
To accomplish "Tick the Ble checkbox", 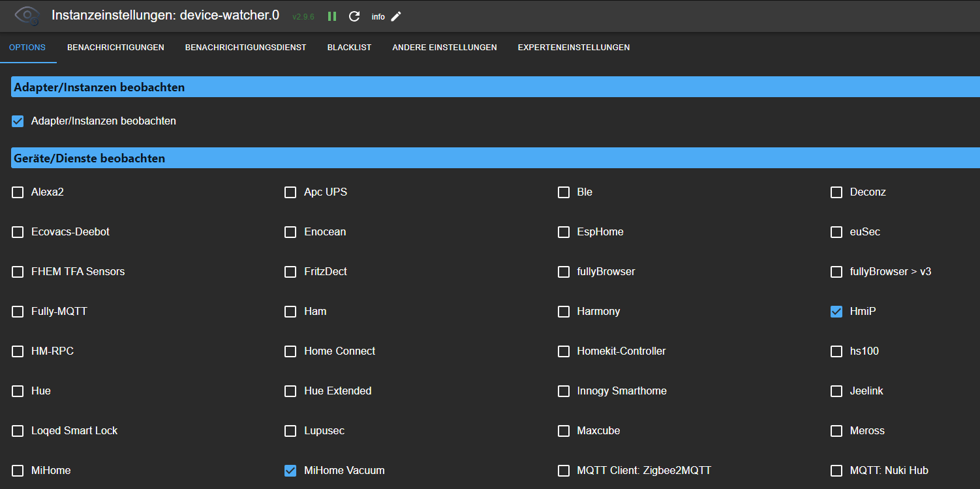I will click(564, 192).
